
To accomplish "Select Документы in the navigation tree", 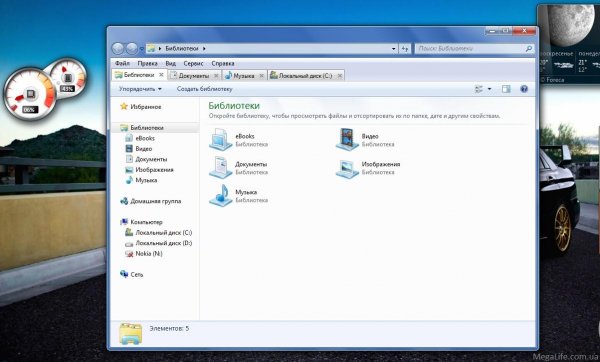I will (146, 159).
